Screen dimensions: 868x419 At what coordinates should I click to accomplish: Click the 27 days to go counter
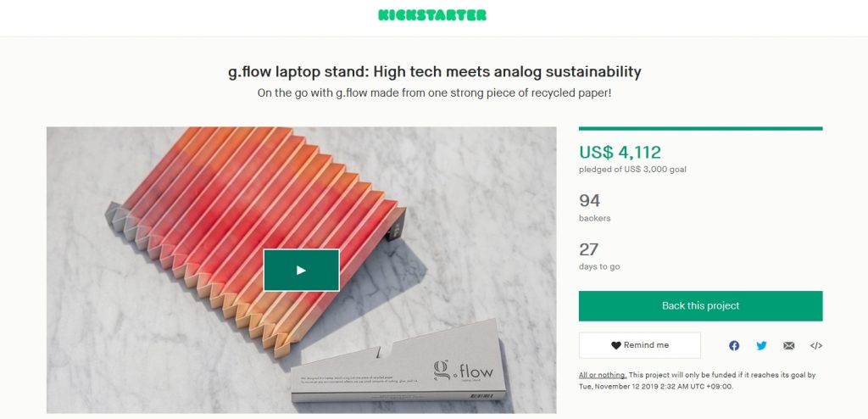[589, 249]
